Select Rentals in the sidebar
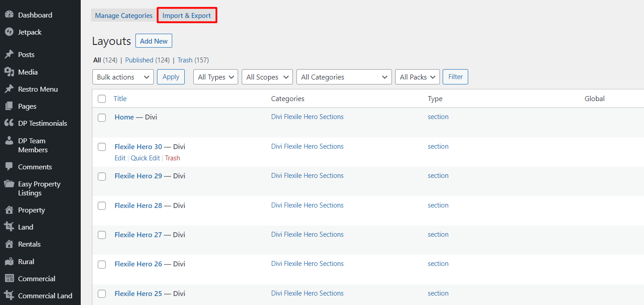Screen dimensions: 644x305 click(x=29, y=244)
